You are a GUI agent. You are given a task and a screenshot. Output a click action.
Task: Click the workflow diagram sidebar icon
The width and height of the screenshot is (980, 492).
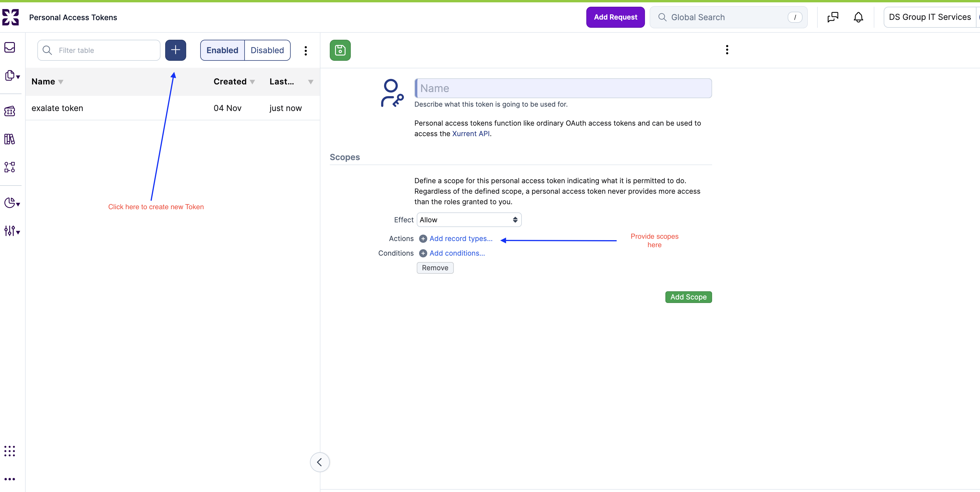pos(10,167)
